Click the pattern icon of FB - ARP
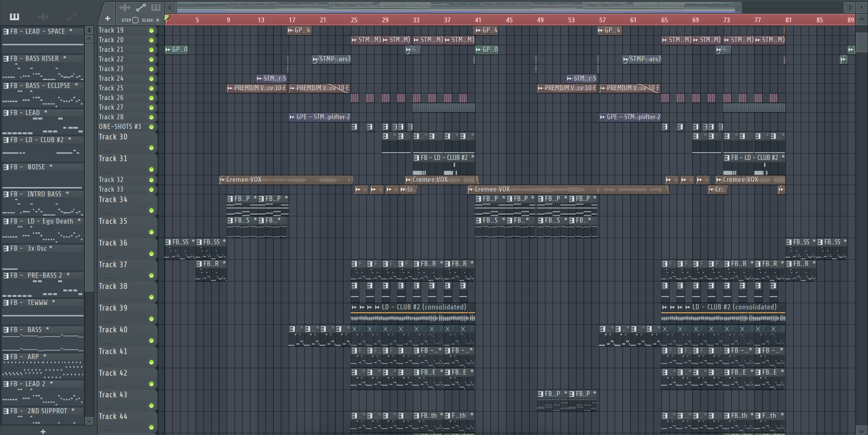 tap(6, 357)
